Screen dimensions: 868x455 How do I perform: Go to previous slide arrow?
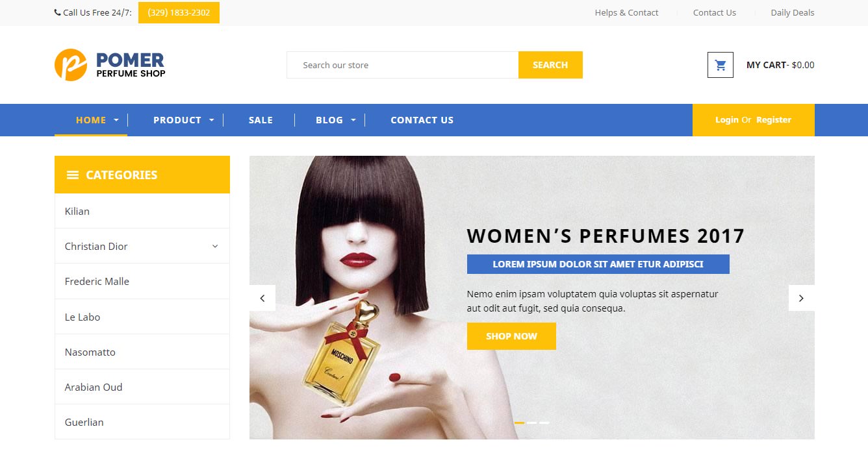262,298
